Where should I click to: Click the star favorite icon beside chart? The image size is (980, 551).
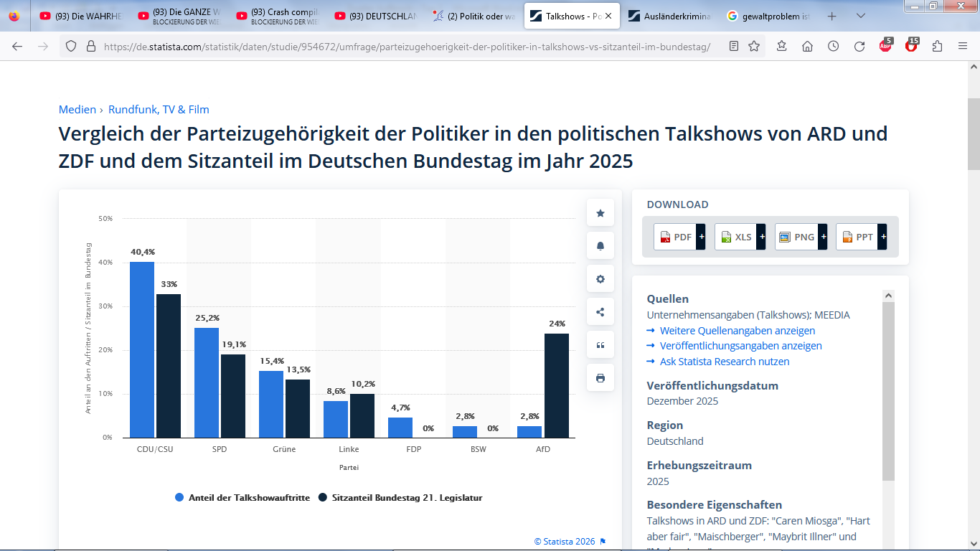click(600, 213)
